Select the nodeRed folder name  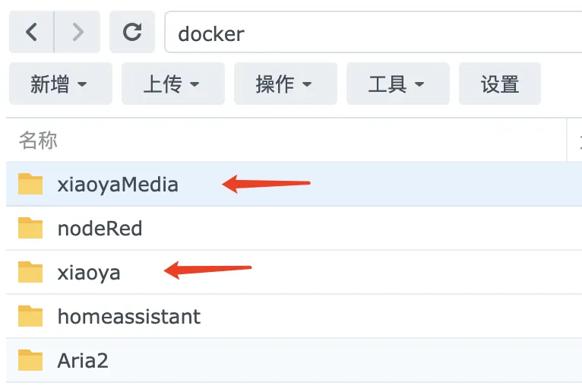[100, 228]
